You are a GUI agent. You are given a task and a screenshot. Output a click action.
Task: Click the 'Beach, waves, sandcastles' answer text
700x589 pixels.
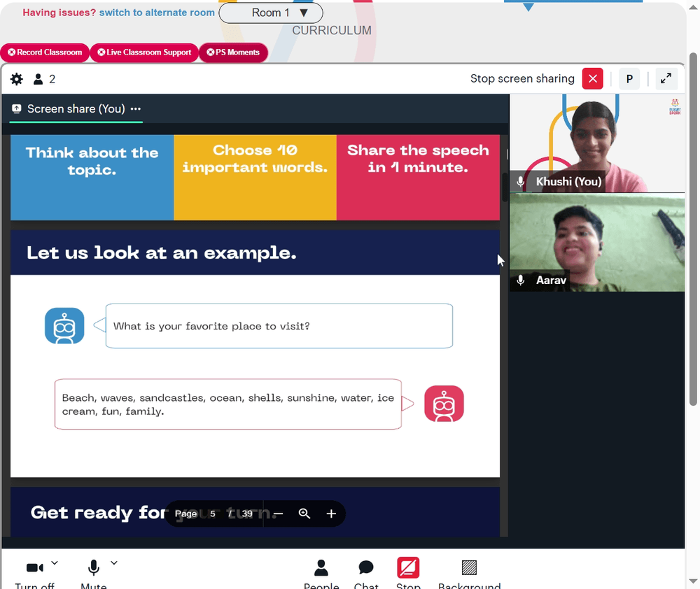tap(227, 404)
